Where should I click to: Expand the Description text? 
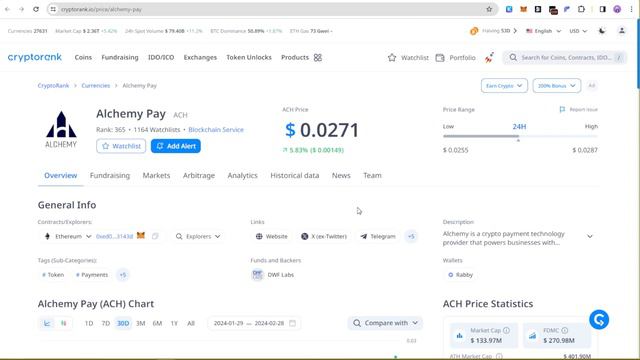590,236
